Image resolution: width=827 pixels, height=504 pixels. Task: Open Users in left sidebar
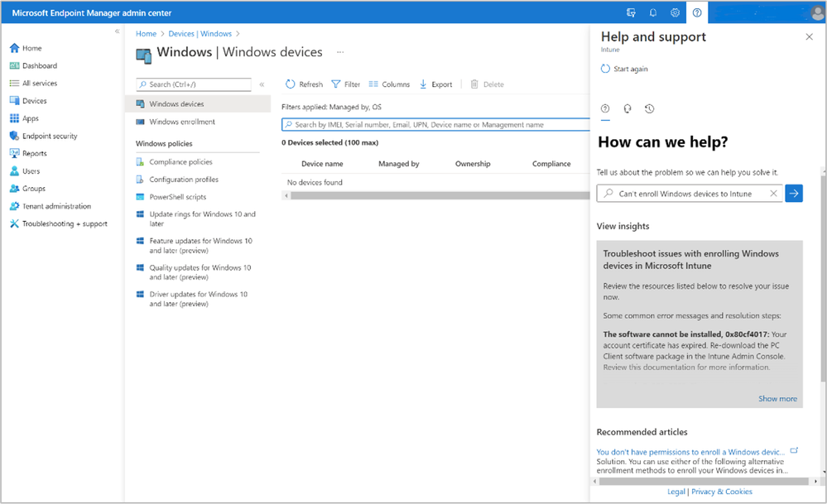[25, 170]
